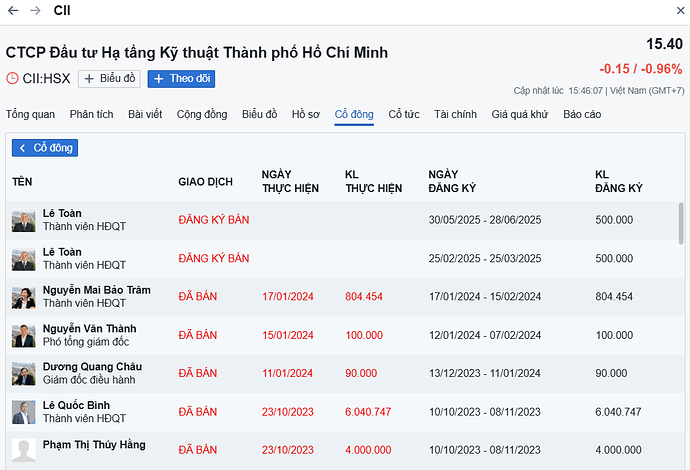Click period 30/05/2025 - 28/06/2025

pyautogui.click(x=485, y=220)
